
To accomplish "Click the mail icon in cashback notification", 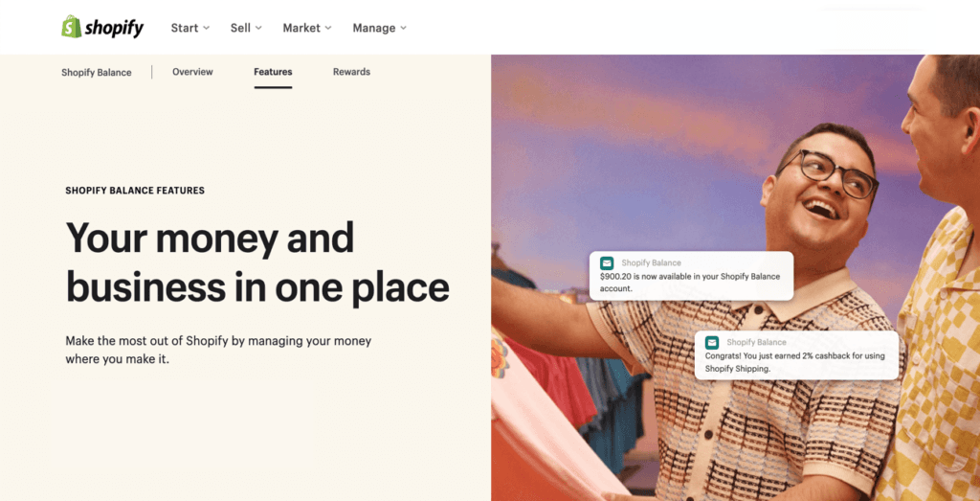I will coord(711,343).
